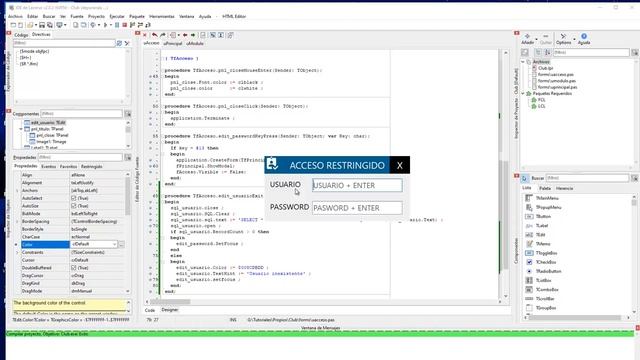Click the Pause program icon
Screen dimensions: 640x360
[117, 25]
